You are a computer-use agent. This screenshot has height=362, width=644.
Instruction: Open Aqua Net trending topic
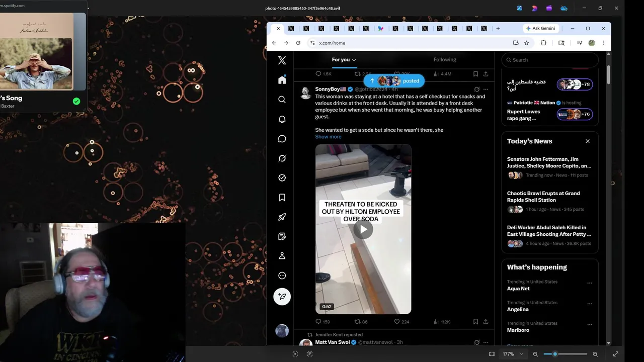518,289
